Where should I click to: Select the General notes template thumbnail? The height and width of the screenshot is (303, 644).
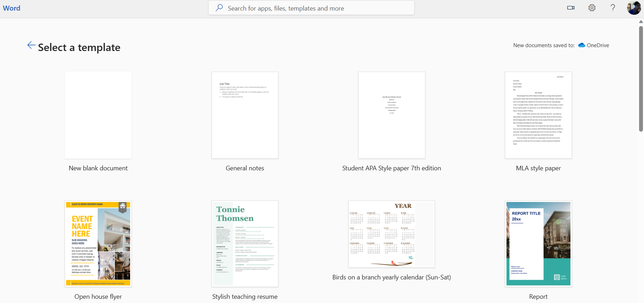245,115
